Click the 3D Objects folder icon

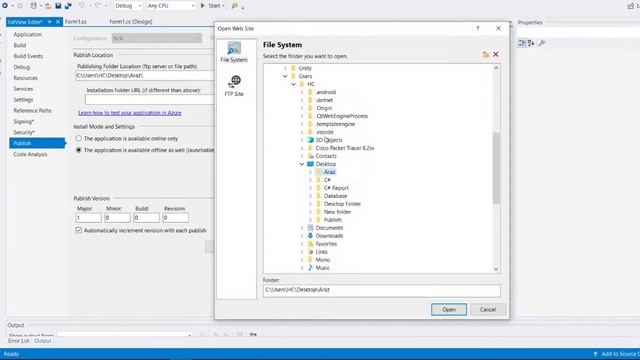pyautogui.click(x=311, y=140)
